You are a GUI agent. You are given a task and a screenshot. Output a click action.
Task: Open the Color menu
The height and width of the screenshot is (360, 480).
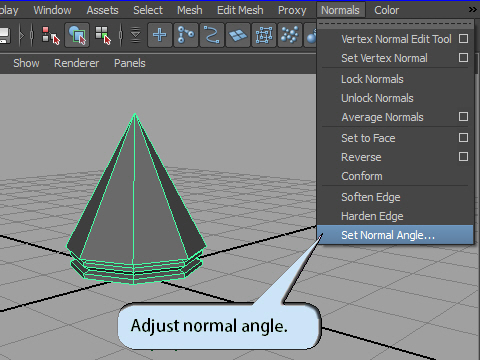pyautogui.click(x=386, y=10)
